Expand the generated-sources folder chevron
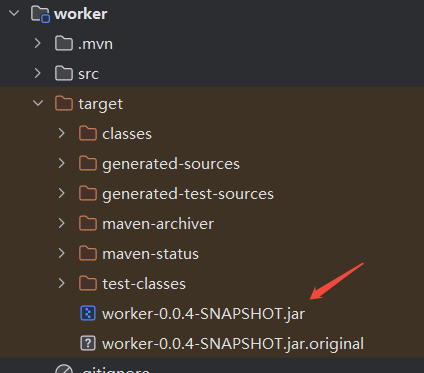This screenshot has width=424, height=373. (62, 163)
